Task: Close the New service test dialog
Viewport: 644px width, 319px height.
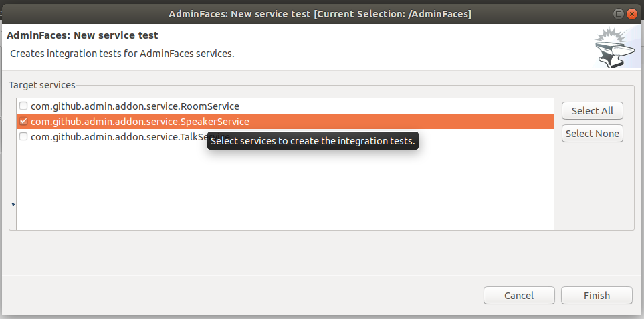Action: click(x=632, y=14)
